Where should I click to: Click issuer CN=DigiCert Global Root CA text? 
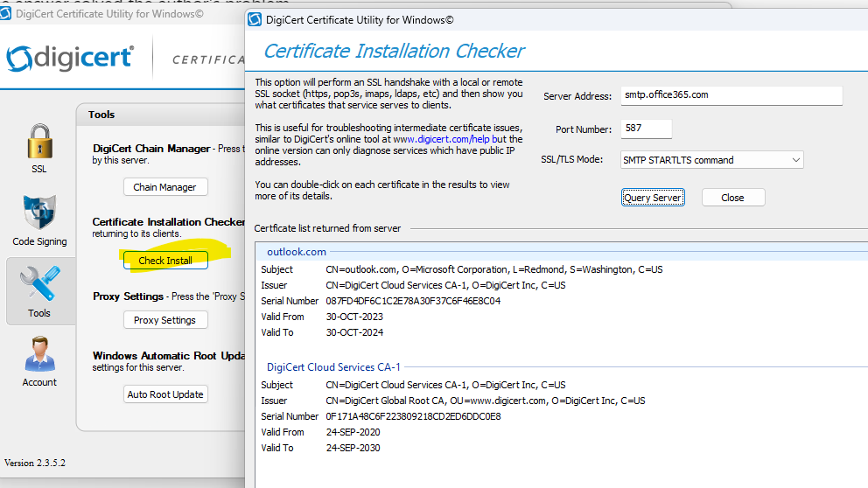[x=486, y=401]
